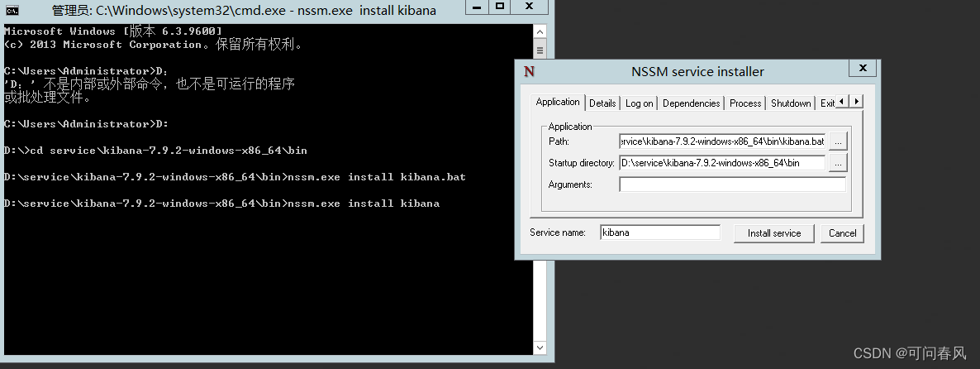The width and height of the screenshot is (980, 369).
Task: Click the Arguments input field
Action: [732, 184]
